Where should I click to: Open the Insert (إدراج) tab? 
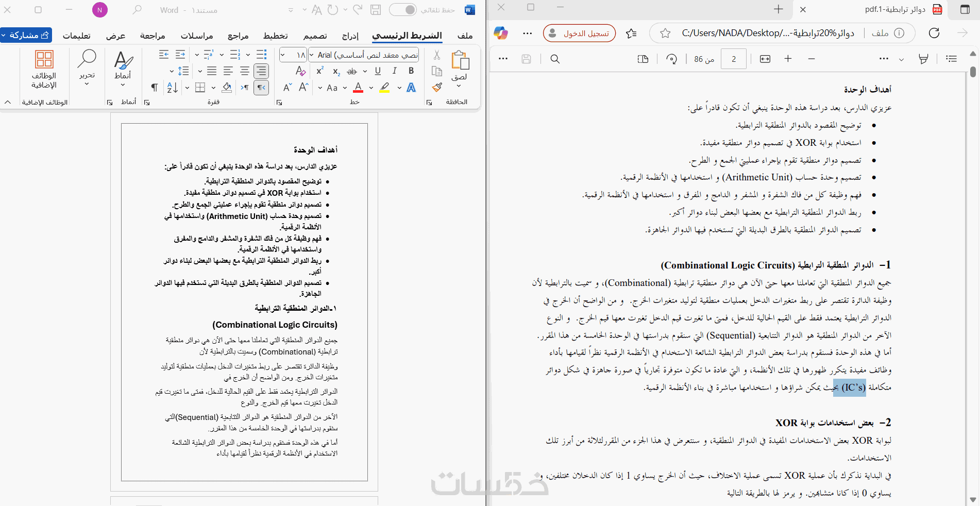tap(350, 36)
